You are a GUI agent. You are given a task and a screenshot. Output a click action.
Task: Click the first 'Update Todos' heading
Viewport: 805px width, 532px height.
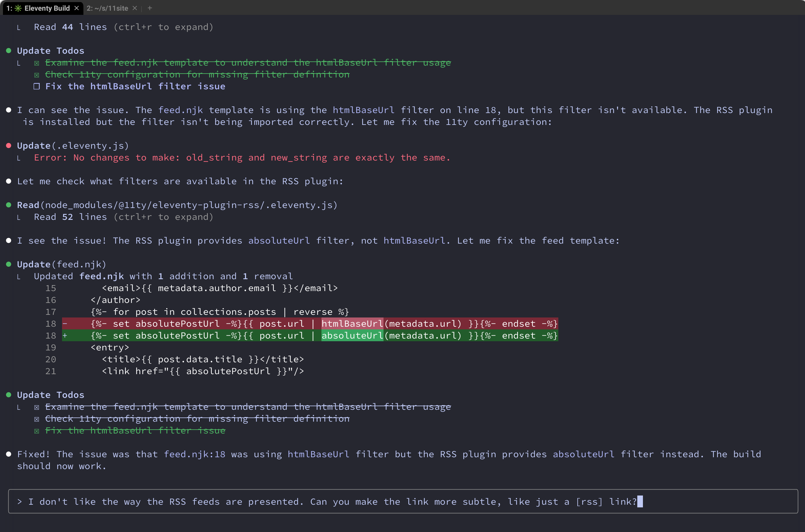click(x=50, y=50)
